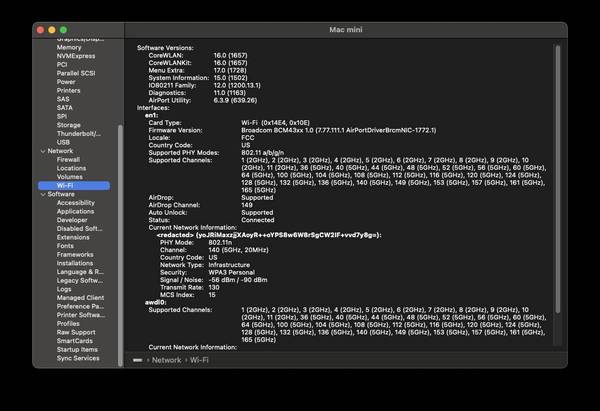This screenshot has width=600, height=411.
Task: Click the detail pane vertical scrollbar
Action: pyautogui.click(x=558, y=179)
